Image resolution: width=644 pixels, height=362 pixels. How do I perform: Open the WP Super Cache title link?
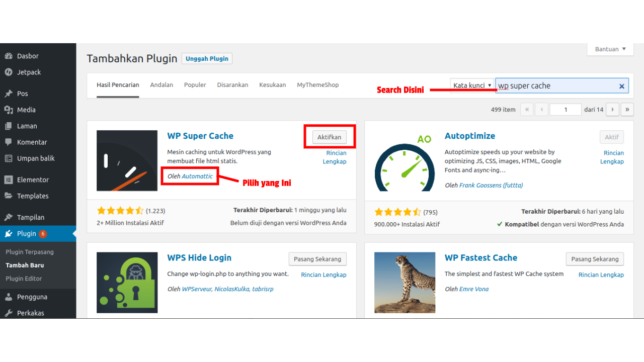[x=200, y=136]
